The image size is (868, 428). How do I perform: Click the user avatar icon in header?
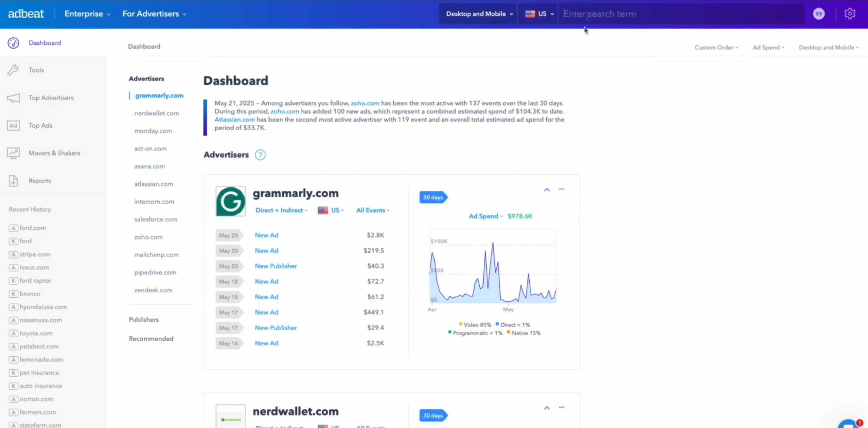[819, 14]
